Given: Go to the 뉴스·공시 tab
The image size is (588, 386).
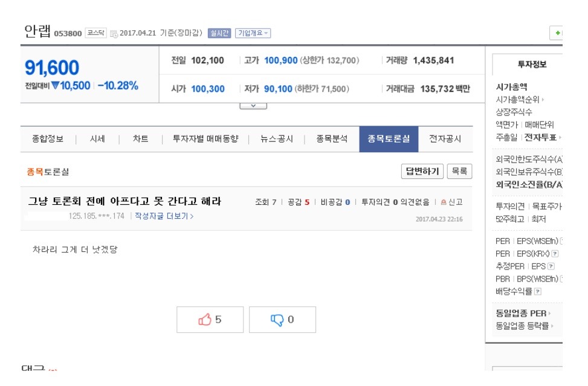Looking at the screenshot, I should pos(277,139).
